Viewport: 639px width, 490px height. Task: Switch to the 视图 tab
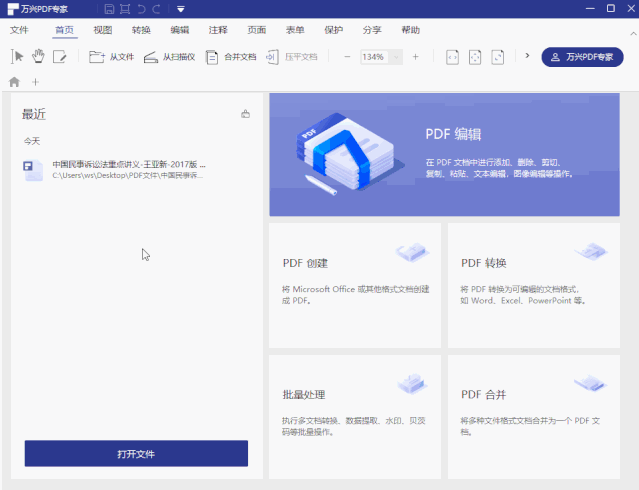[x=103, y=30]
